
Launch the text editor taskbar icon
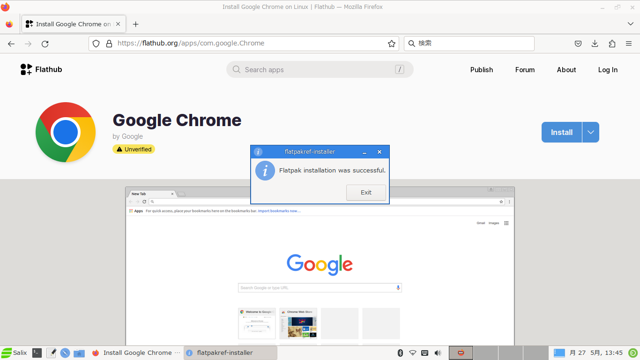(51, 353)
